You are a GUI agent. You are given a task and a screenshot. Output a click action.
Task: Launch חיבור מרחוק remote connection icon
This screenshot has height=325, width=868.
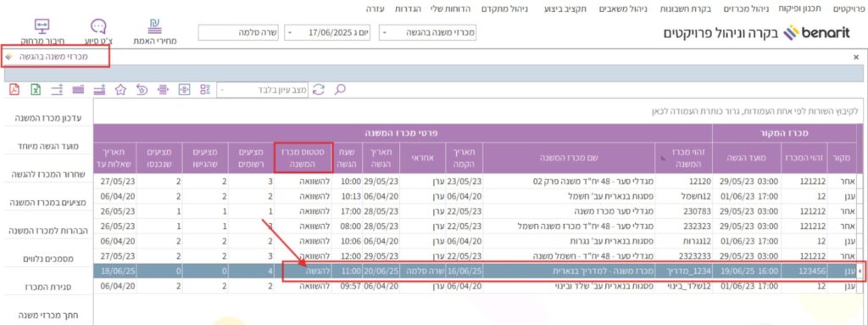click(x=42, y=25)
